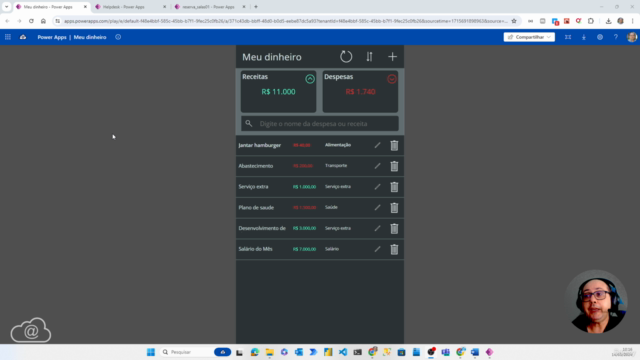Viewport: 640px width, 360px height.
Task: Open the Power Apps help question mark
Action: pyautogui.click(x=616, y=37)
